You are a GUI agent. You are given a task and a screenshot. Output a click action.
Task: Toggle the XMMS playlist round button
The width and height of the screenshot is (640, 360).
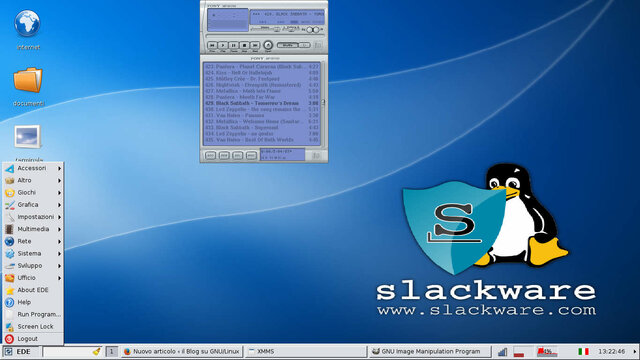pos(316,30)
